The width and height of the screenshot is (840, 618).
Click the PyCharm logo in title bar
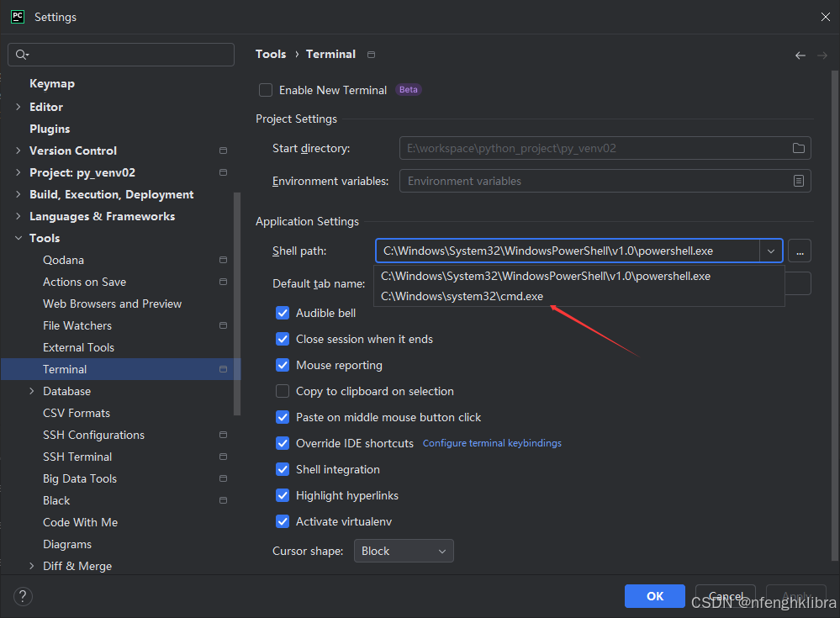18,17
